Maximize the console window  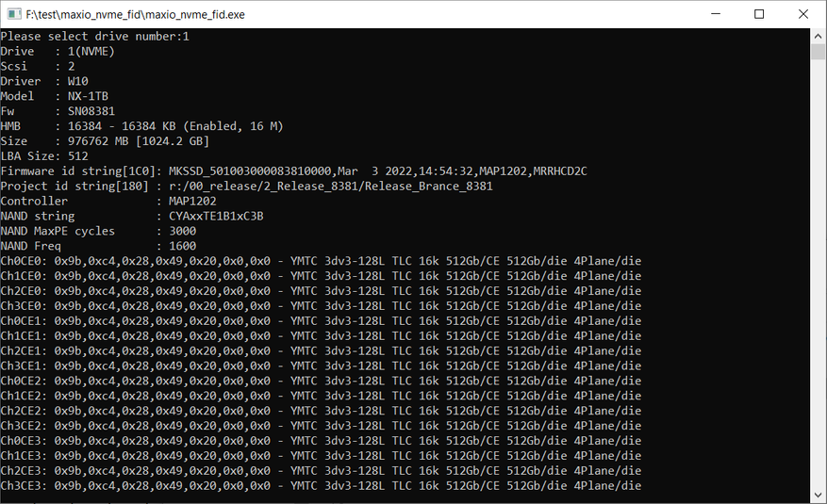(x=759, y=14)
